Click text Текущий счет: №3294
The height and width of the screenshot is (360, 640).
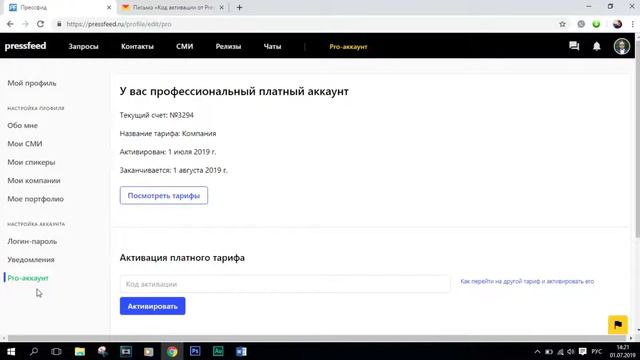pos(157,115)
